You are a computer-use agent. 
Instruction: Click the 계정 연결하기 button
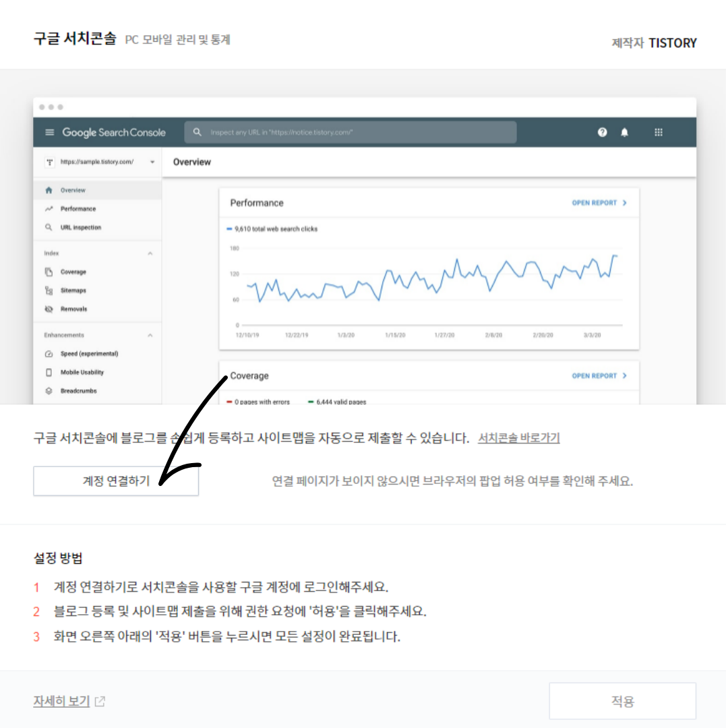point(116,481)
